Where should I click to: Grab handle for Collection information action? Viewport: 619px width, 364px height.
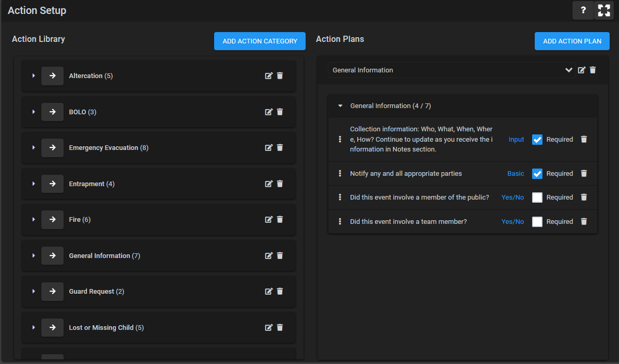click(x=340, y=140)
